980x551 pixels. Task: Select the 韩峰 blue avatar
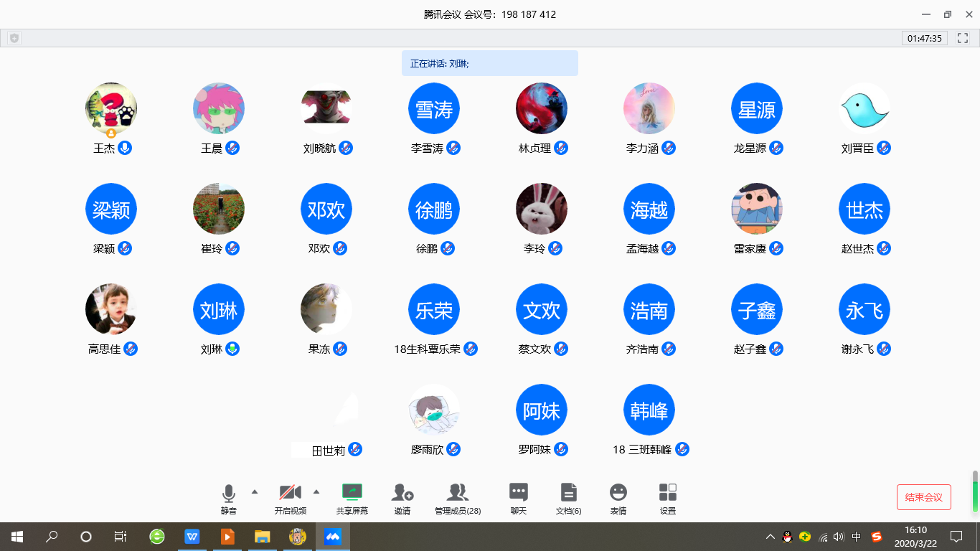click(649, 410)
